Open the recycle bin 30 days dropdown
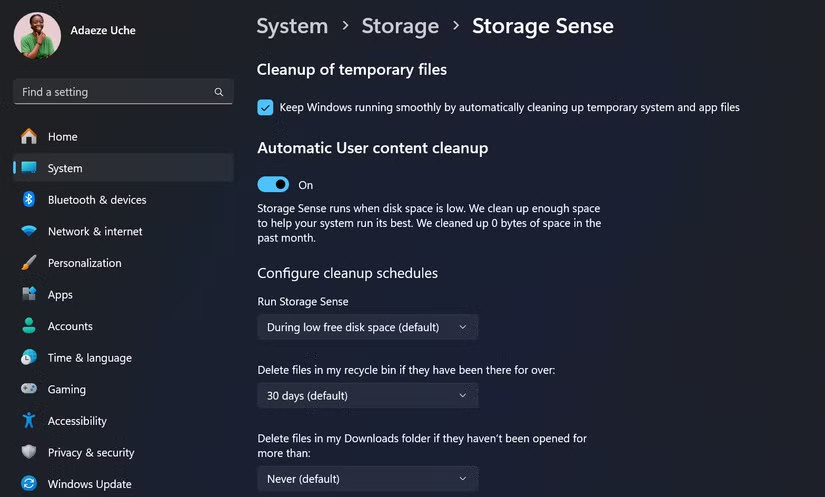The width and height of the screenshot is (825, 497). coord(367,396)
